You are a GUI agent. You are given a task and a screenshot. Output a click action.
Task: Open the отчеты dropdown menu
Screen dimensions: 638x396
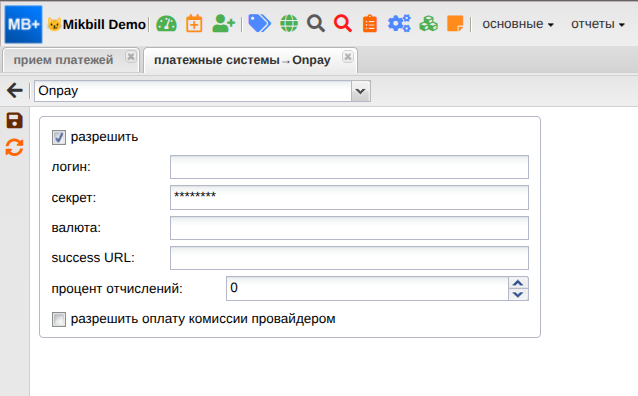pyautogui.click(x=597, y=24)
